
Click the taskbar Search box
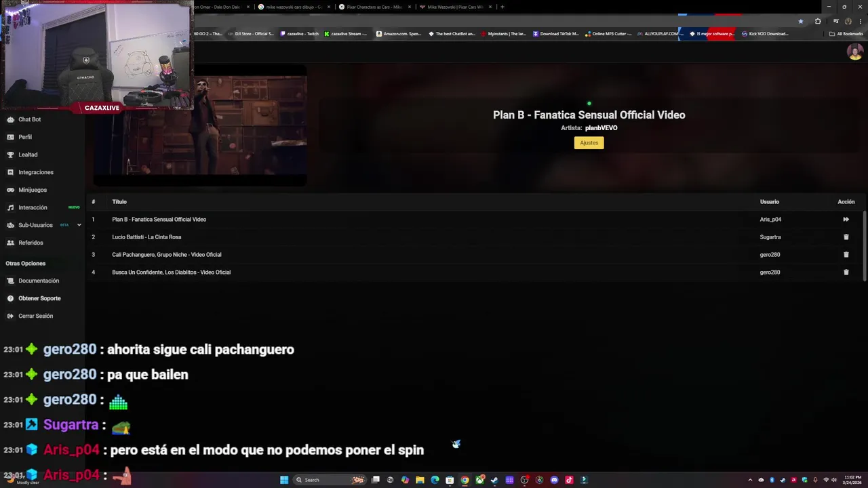click(x=330, y=480)
